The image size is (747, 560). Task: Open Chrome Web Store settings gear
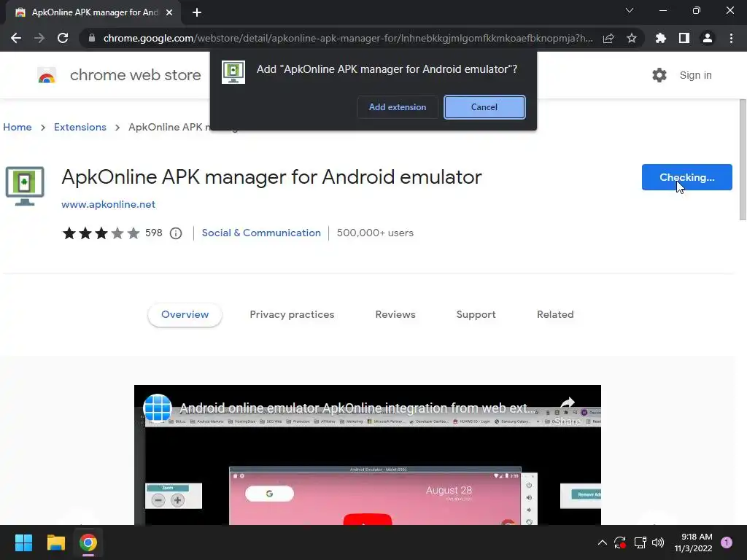click(x=659, y=75)
